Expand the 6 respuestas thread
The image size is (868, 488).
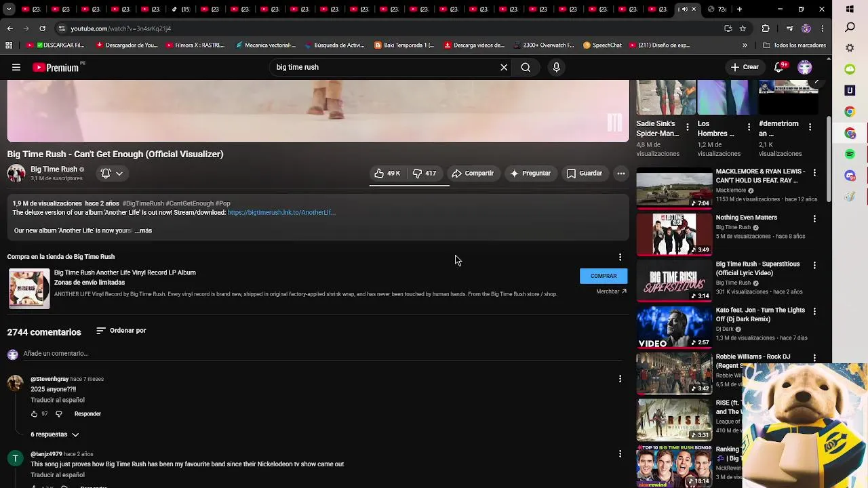(55, 434)
